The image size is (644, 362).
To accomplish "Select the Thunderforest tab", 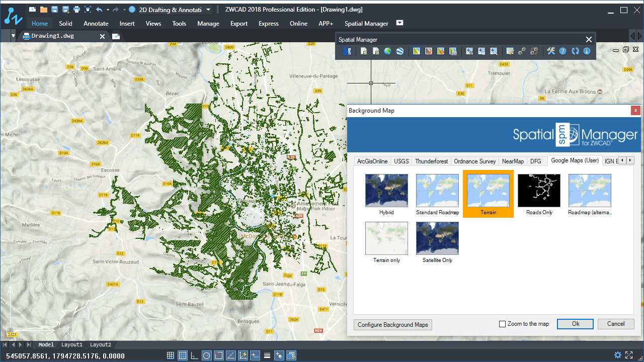I will (431, 161).
